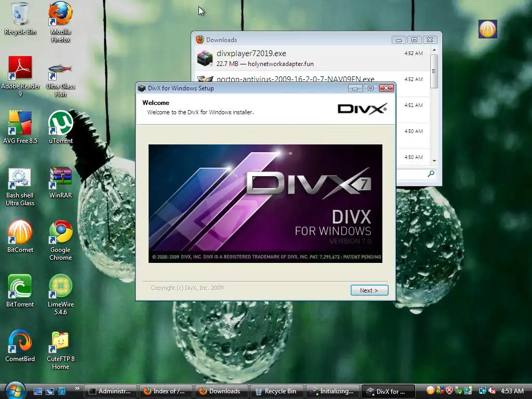Viewport: 532px width, 399px height.
Task: Open Adobe Reader 9 desktop shortcut
Action: (20, 76)
